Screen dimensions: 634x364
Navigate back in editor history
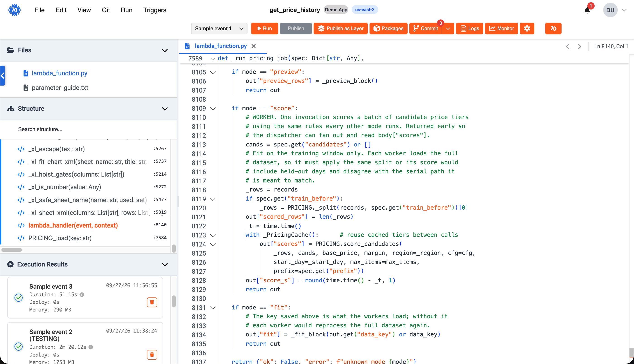(568, 46)
